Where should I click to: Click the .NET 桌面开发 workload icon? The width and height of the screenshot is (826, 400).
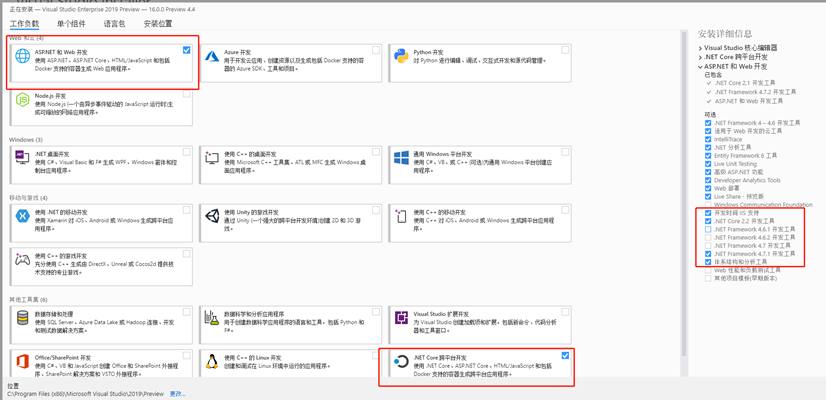pyautogui.click(x=23, y=157)
